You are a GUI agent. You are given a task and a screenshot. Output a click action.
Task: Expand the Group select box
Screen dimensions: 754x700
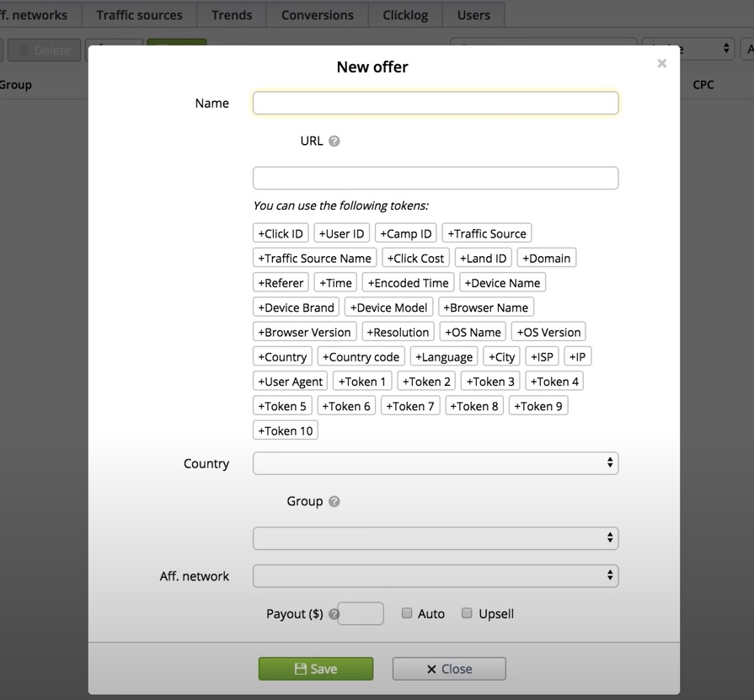click(x=436, y=538)
